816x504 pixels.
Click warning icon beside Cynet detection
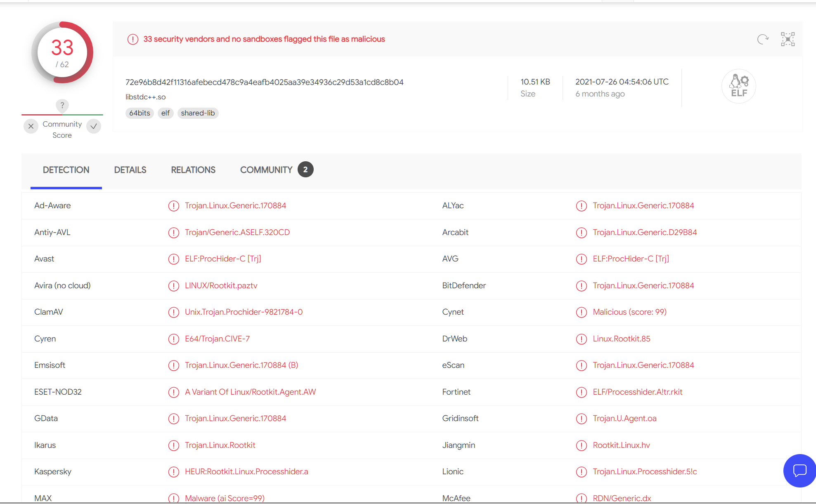pyautogui.click(x=582, y=312)
